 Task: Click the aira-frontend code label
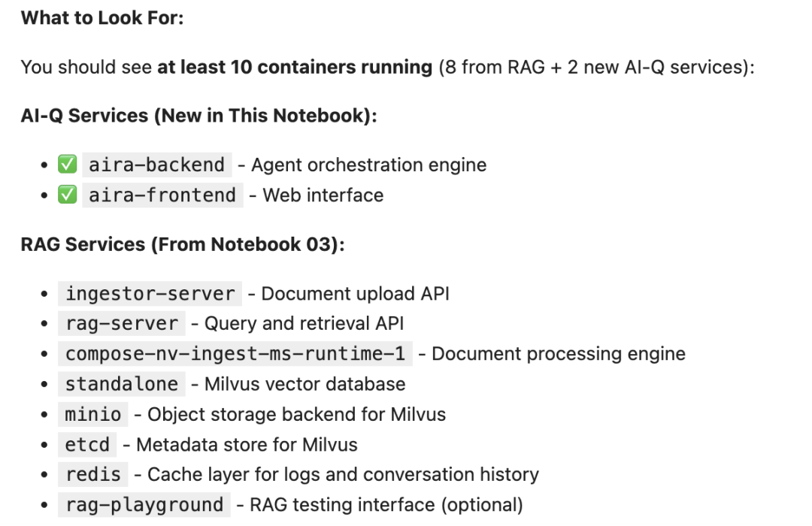coord(162,195)
